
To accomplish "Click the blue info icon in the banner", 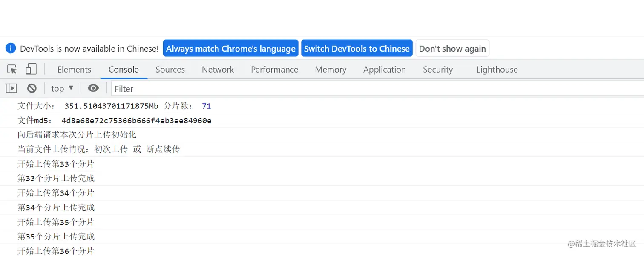I will point(11,48).
